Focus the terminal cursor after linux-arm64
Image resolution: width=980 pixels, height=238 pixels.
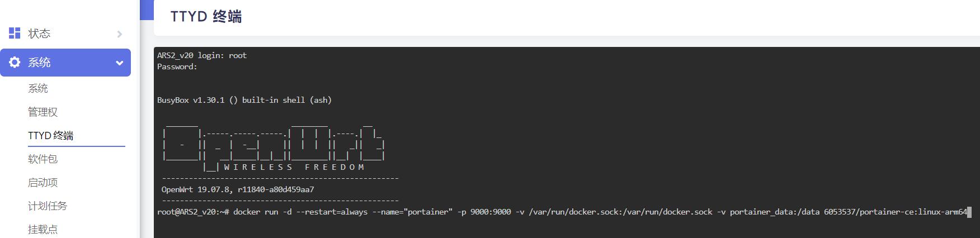[969, 212]
